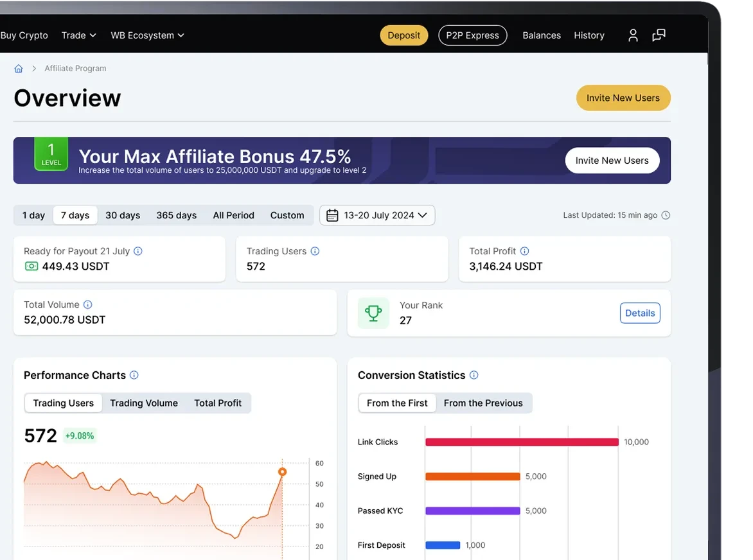
Task: Select the 30 days period option
Action: pos(123,215)
